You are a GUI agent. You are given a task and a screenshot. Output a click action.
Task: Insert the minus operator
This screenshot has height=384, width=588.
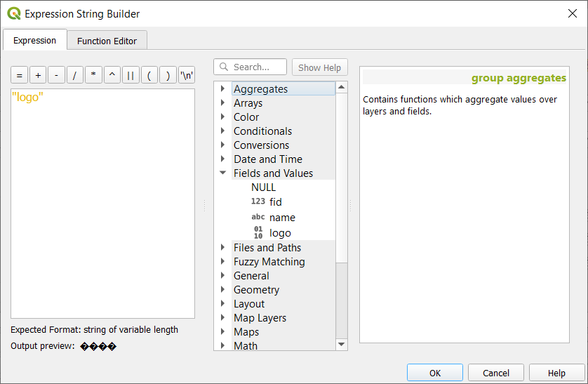[x=56, y=75]
